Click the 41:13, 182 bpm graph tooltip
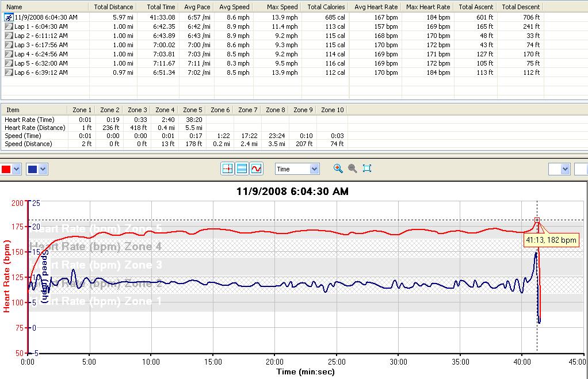Viewport: 588px width, 379px height. pos(551,240)
